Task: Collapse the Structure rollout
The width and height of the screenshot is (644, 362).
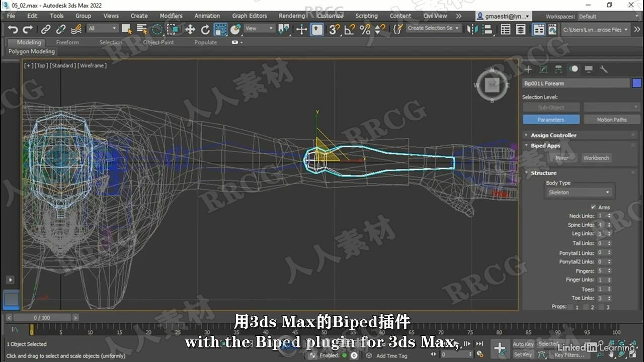Action: pyautogui.click(x=543, y=173)
